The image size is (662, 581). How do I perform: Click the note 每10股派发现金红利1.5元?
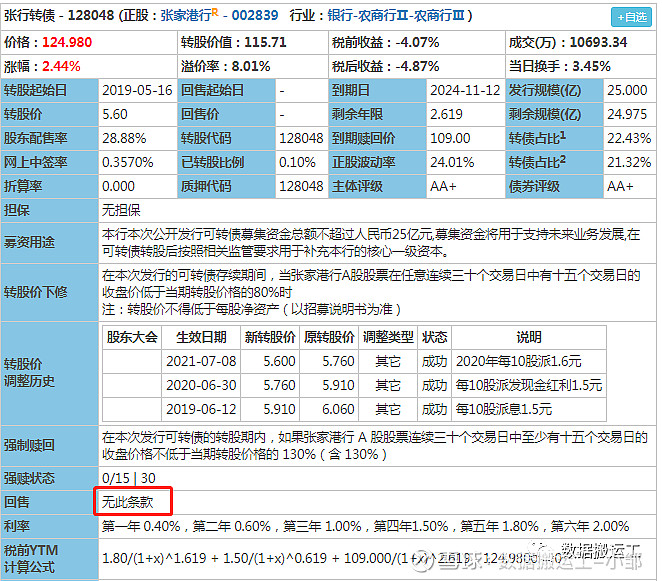[529, 386]
